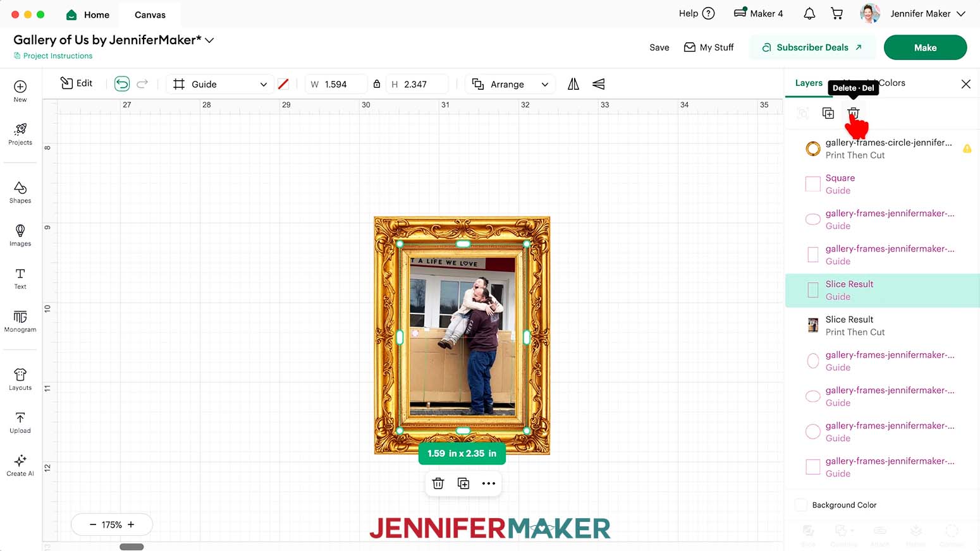980x551 pixels.
Task: Switch to the Canvas tab
Action: 150,15
